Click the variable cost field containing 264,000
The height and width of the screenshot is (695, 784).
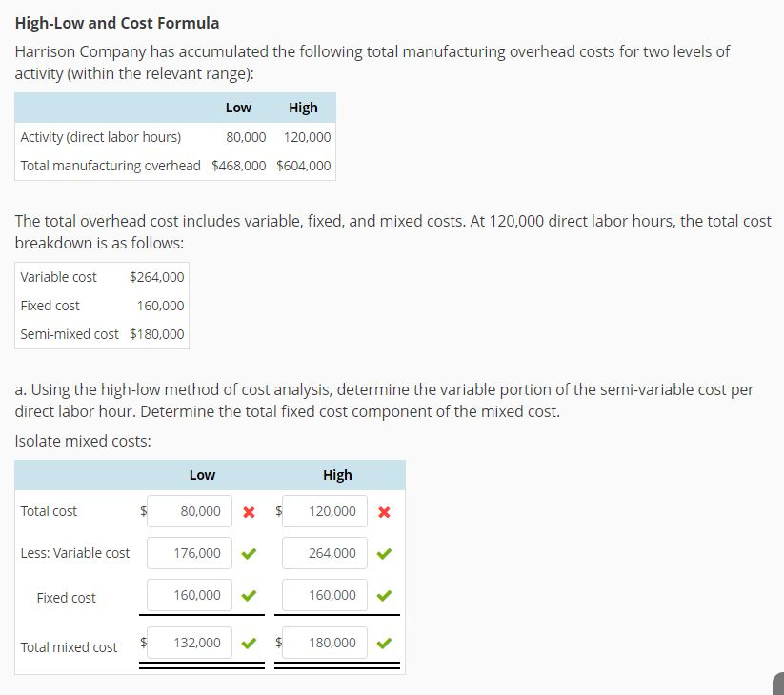point(325,553)
